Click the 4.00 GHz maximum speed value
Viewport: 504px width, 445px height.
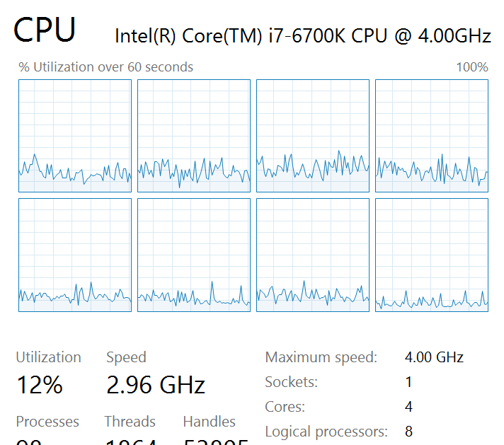[x=434, y=357]
